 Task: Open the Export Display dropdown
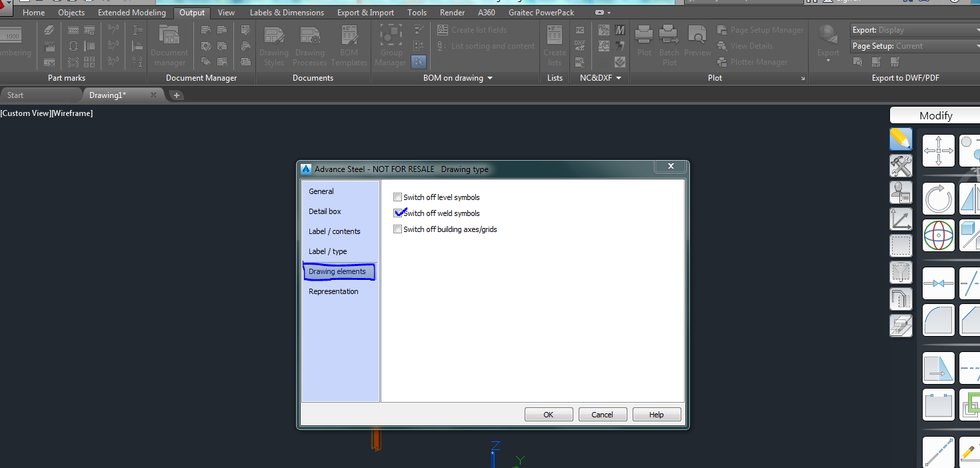coord(915,30)
